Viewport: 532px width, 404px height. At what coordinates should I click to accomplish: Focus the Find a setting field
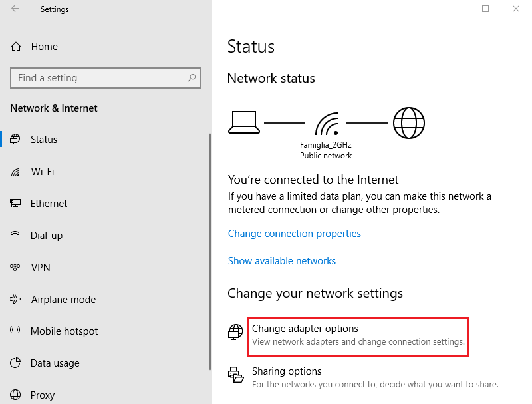coord(100,78)
